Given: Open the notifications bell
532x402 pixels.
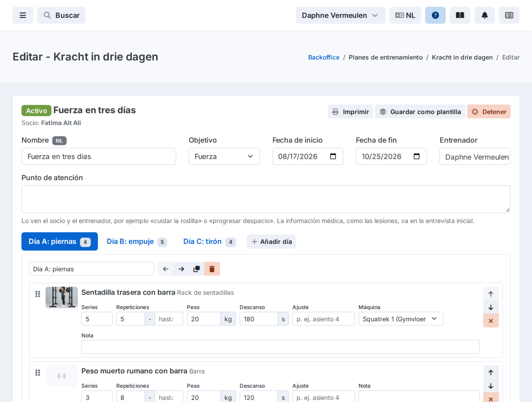Looking at the screenshot, I should point(485,15).
